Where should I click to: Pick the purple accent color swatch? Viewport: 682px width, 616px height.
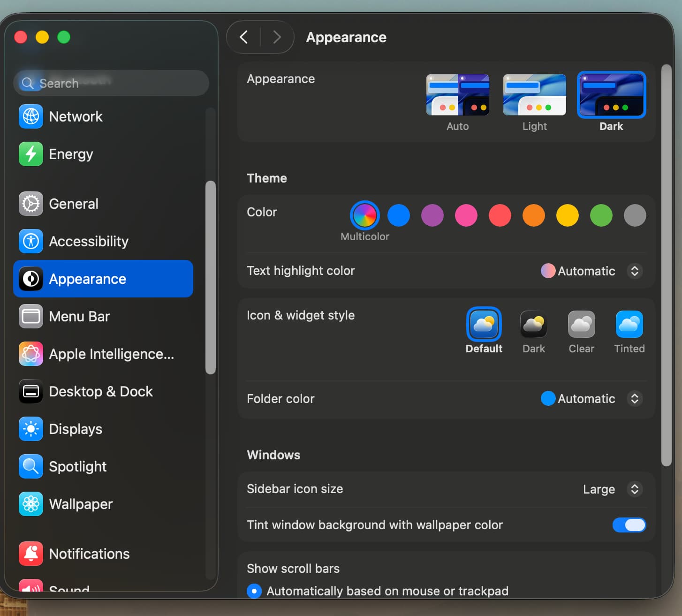(432, 215)
